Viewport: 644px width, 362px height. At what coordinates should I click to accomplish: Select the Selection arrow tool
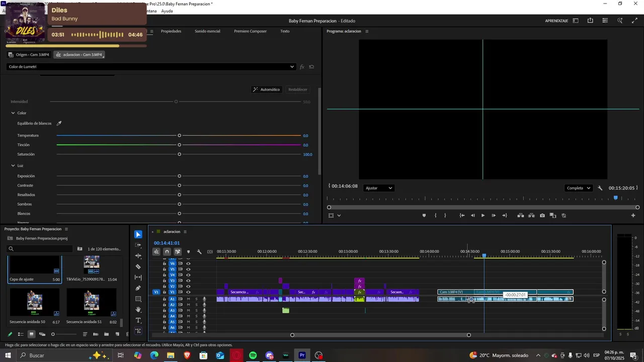click(x=138, y=234)
